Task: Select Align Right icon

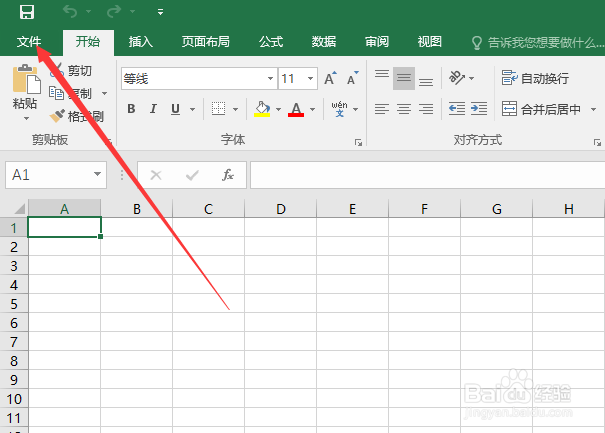Action: coord(426,109)
